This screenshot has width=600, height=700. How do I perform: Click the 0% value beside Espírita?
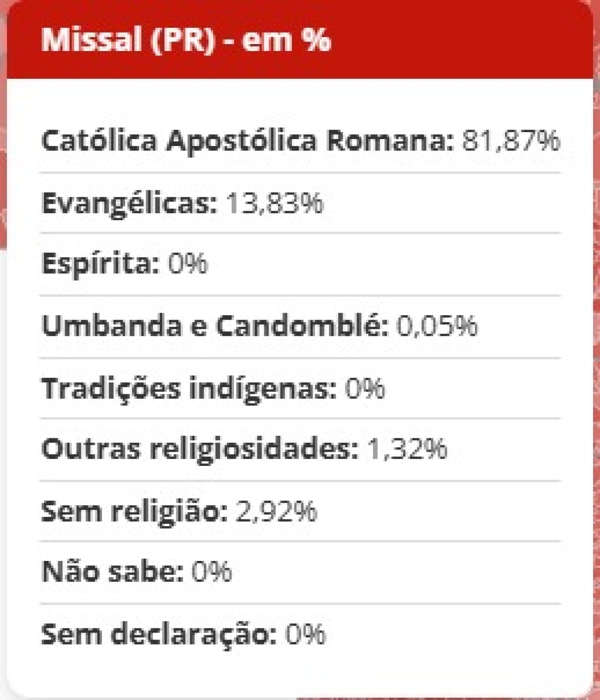point(187,263)
